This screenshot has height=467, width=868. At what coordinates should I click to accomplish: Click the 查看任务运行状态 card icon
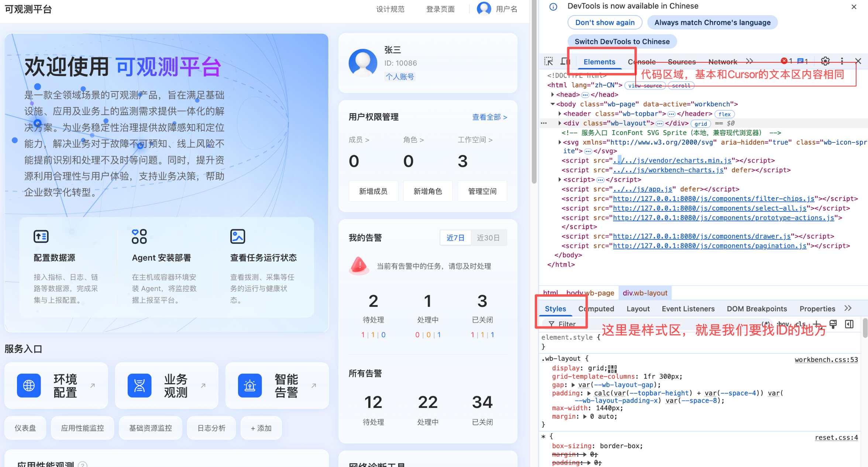point(238,236)
